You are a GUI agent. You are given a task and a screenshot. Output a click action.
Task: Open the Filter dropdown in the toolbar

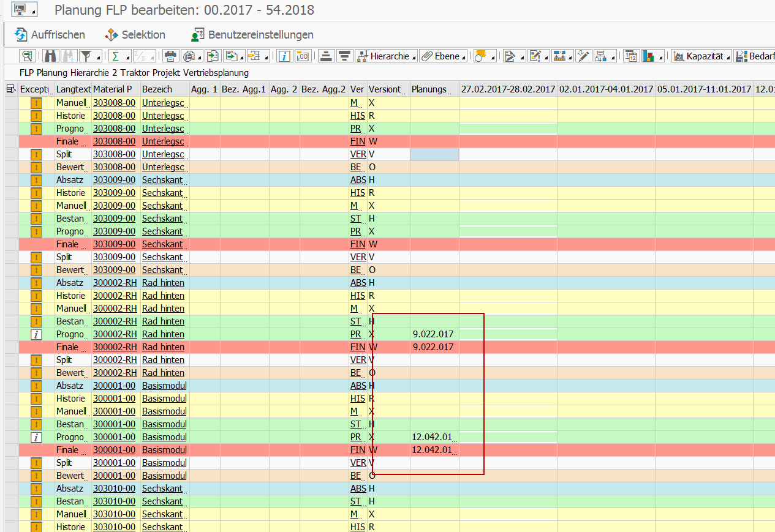point(90,56)
